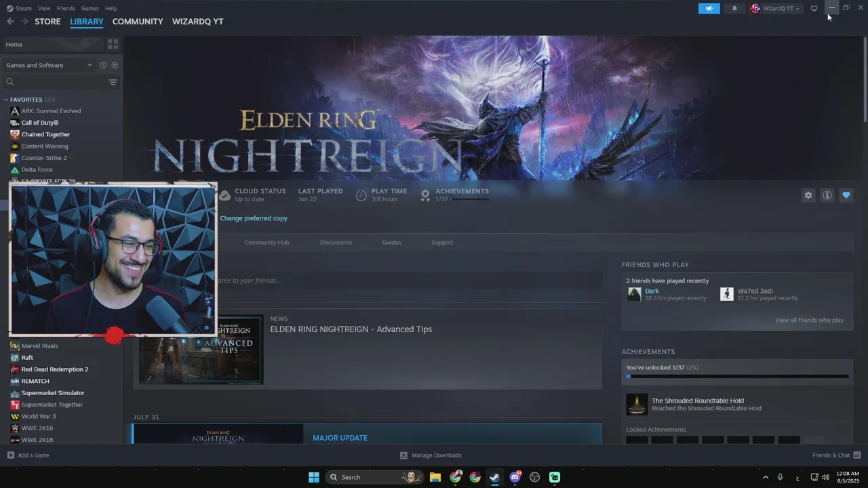Click the Achievements ribbon icon
Screen dimensions: 868x488
click(425, 195)
